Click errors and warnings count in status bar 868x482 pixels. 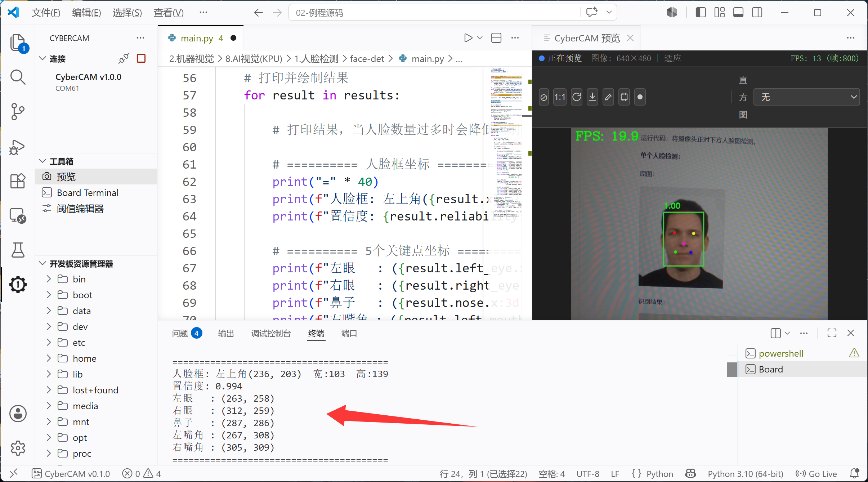click(142, 474)
